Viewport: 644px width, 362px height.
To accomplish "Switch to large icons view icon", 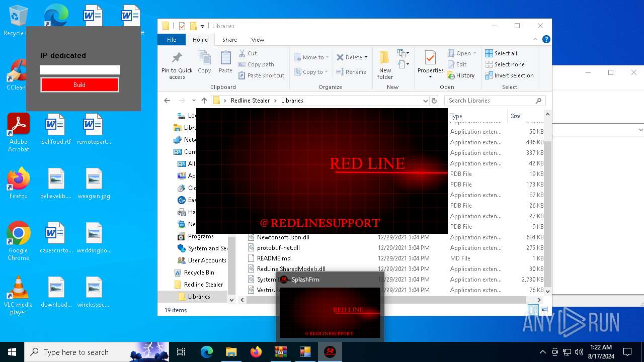I will [544, 310].
